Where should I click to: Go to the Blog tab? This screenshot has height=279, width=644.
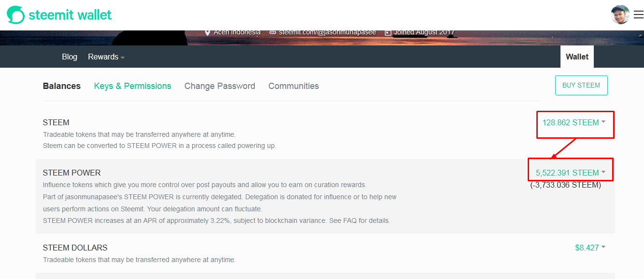[70, 57]
